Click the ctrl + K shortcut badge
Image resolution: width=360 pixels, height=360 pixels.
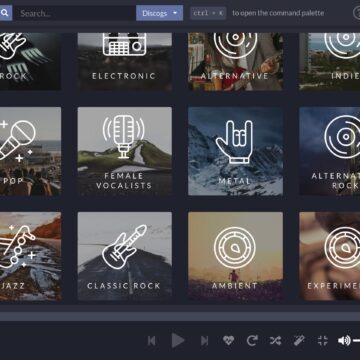[x=208, y=13]
